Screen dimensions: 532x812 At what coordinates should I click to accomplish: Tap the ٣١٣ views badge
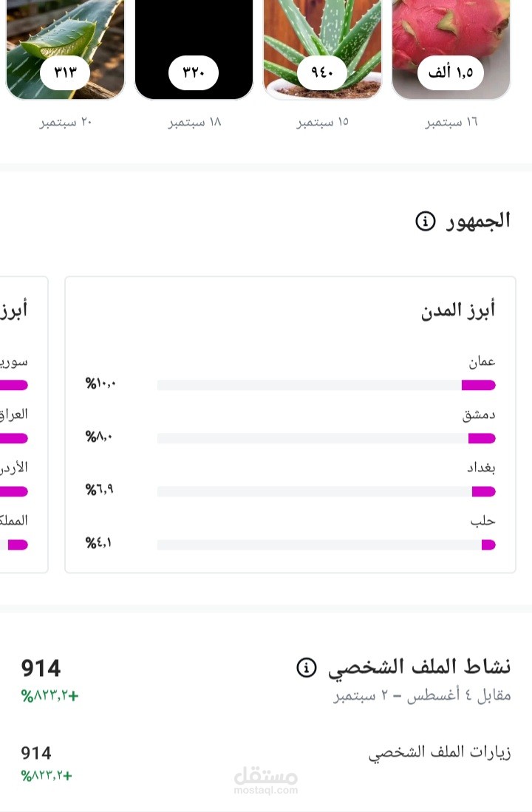(x=65, y=72)
